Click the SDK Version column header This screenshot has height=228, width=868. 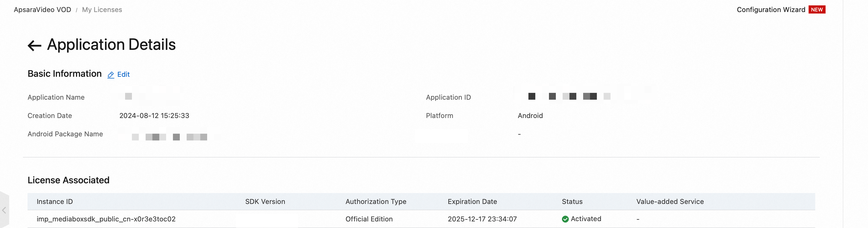click(x=265, y=201)
